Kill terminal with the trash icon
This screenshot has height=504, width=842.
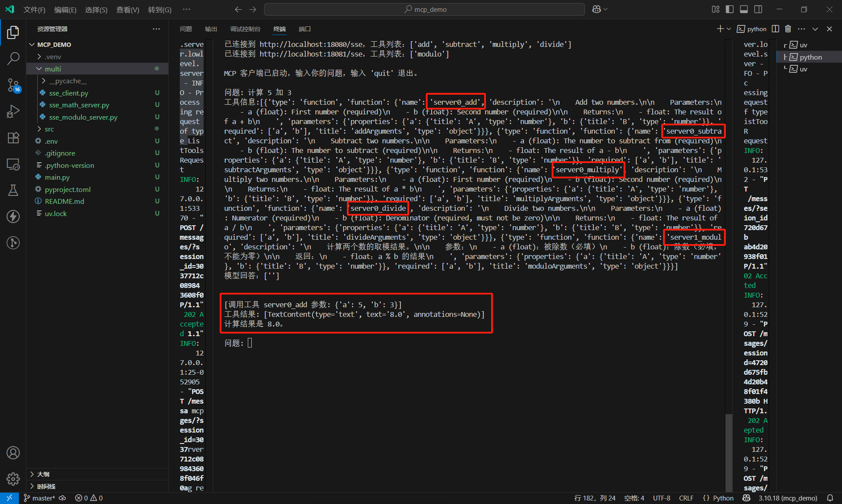pos(788,29)
